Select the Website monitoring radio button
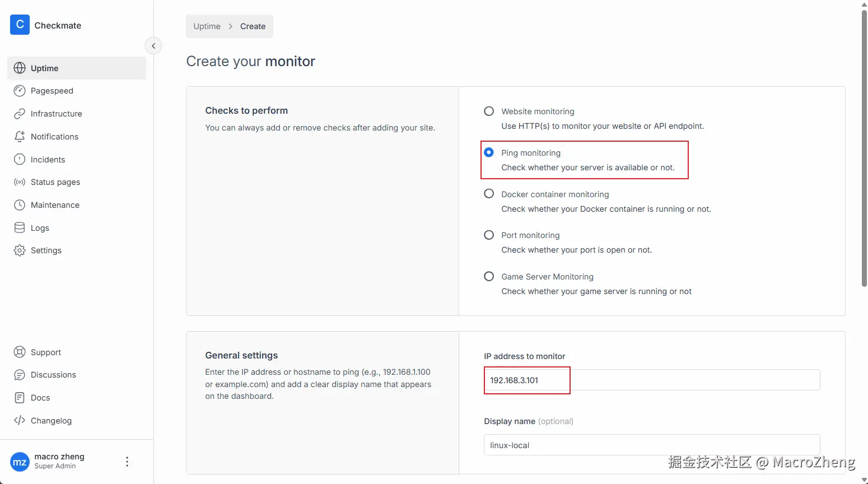This screenshot has height=484, width=868. [489, 111]
